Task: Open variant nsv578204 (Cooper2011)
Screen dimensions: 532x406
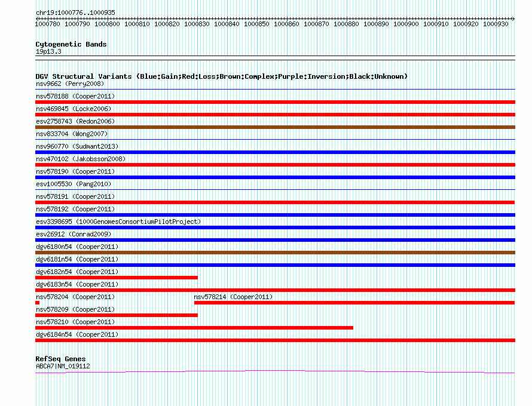Action: pyautogui.click(x=75, y=297)
